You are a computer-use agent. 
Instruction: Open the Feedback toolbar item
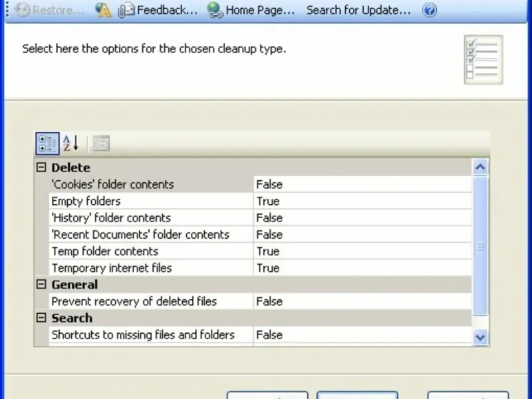158,10
